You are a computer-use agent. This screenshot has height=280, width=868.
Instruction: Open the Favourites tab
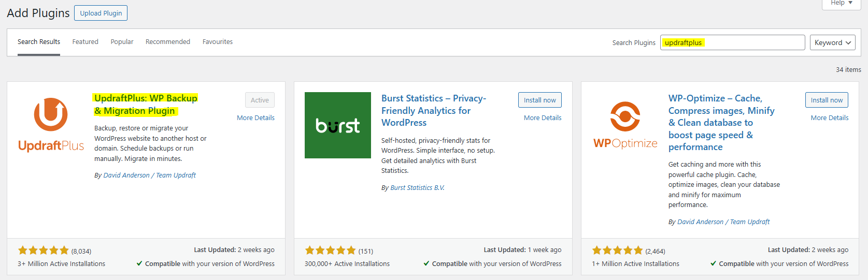218,42
